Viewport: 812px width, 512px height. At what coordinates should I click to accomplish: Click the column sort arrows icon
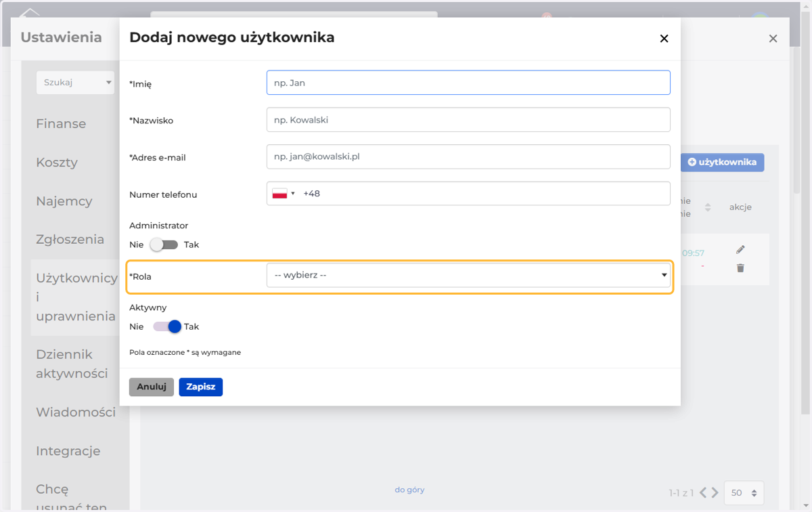click(x=708, y=207)
